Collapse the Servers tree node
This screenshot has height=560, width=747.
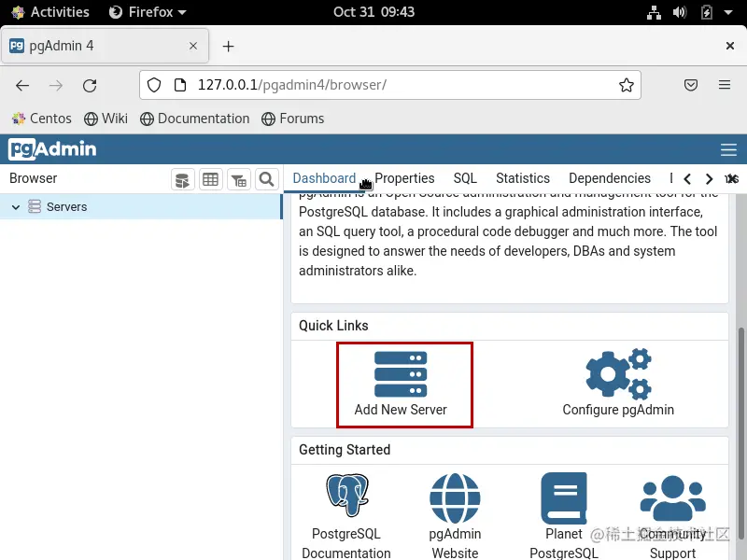[x=16, y=207]
